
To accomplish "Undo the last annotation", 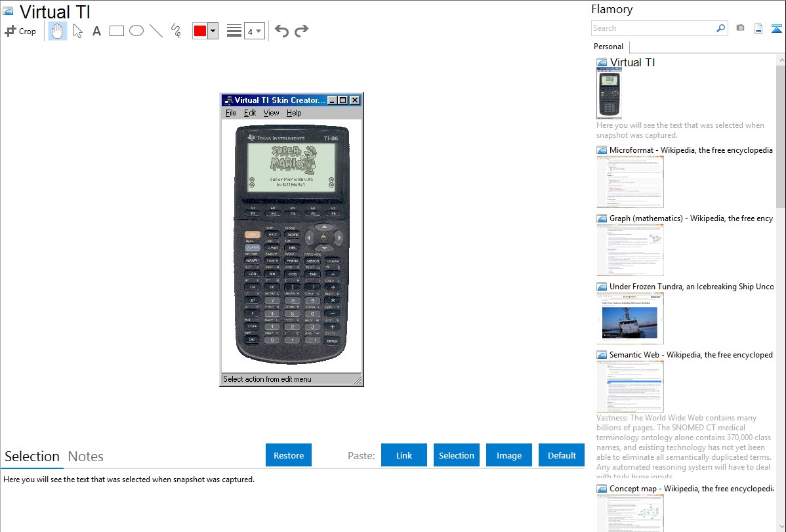I will [x=281, y=31].
